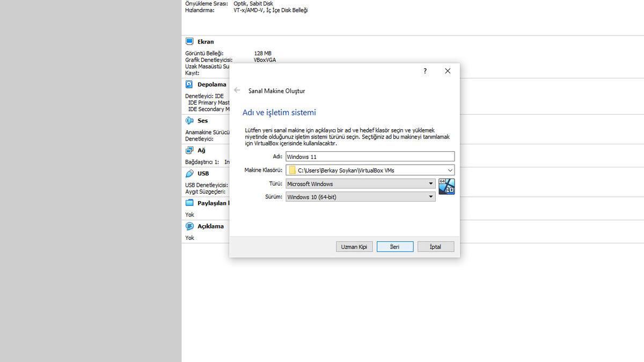Click the back arrow in the wizard

(x=237, y=90)
